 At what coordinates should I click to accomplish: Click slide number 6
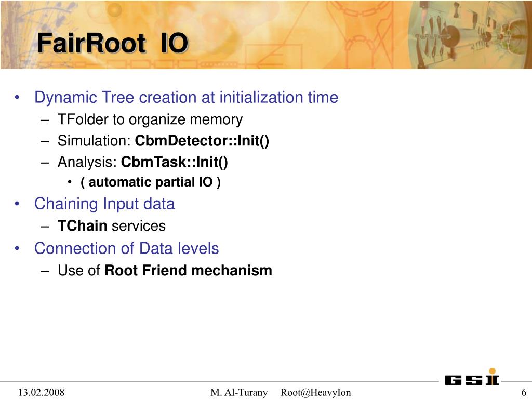(x=524, y=393)
